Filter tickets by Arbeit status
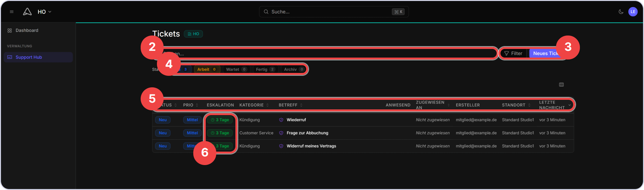 (x=207, y=70)
